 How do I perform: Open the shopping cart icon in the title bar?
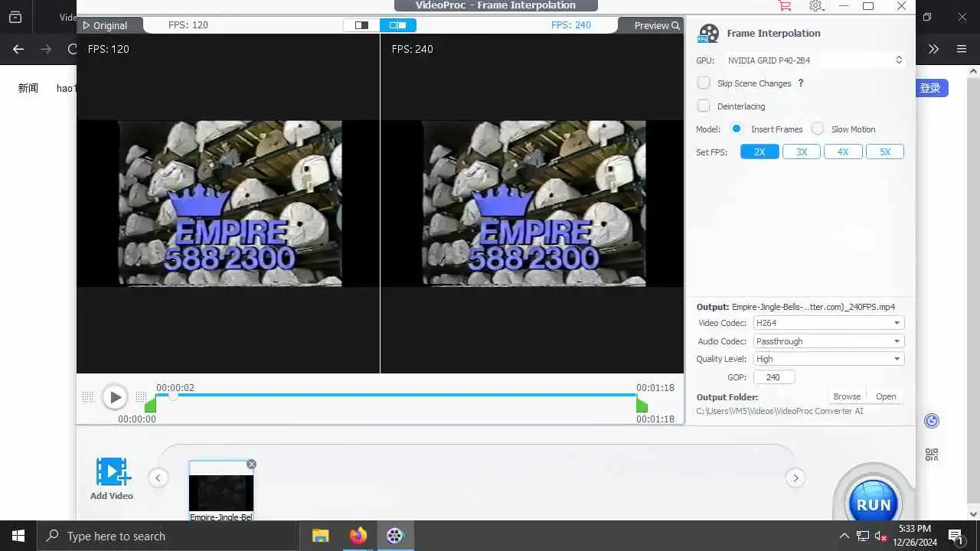(x=784, y=5)
